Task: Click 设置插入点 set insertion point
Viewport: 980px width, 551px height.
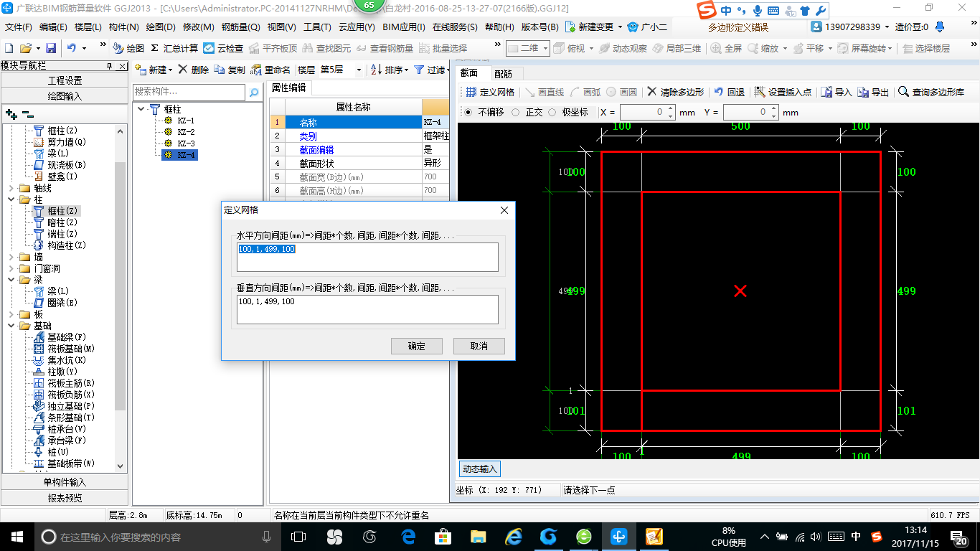Action: point(783,92)
